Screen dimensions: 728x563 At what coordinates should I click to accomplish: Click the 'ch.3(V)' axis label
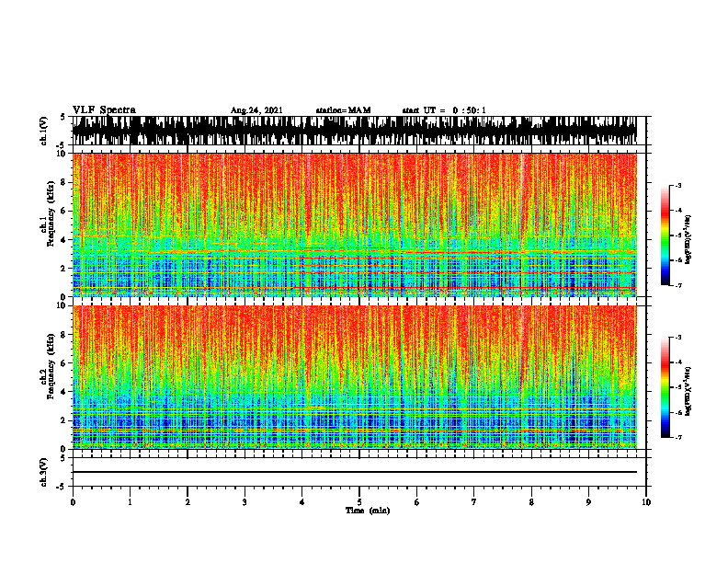[x=43, y=472]
